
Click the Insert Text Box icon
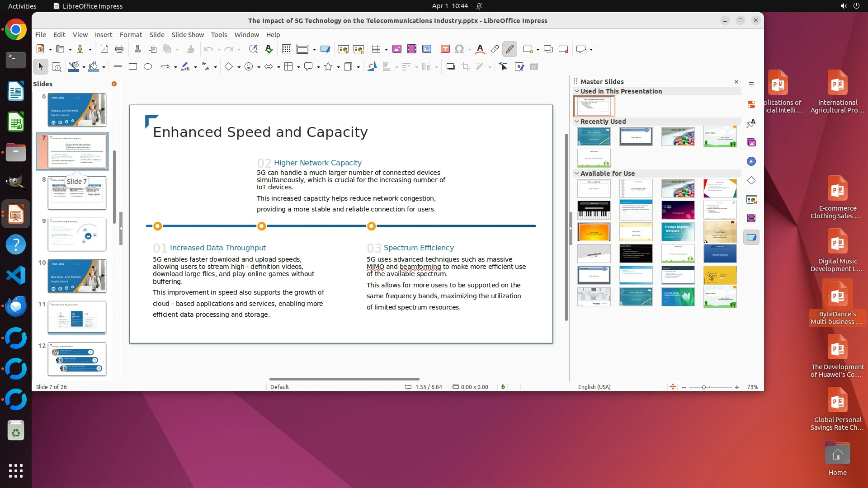pos(445,49)
